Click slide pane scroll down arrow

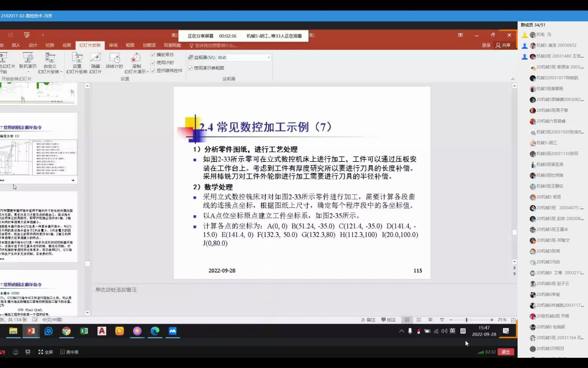[x=514, y=262]
